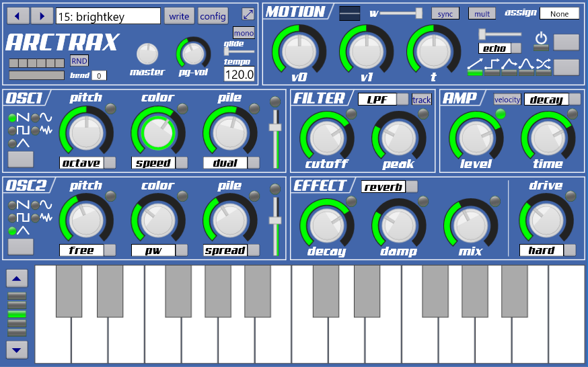588x367 pixels.
Task: Click the motion waveform display
Action: tap(349, 13)
